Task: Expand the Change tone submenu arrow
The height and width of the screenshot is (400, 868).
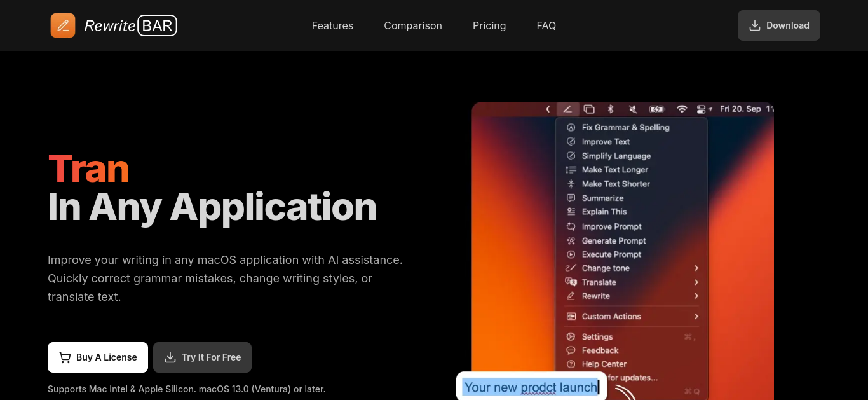Action: (696, 268)
